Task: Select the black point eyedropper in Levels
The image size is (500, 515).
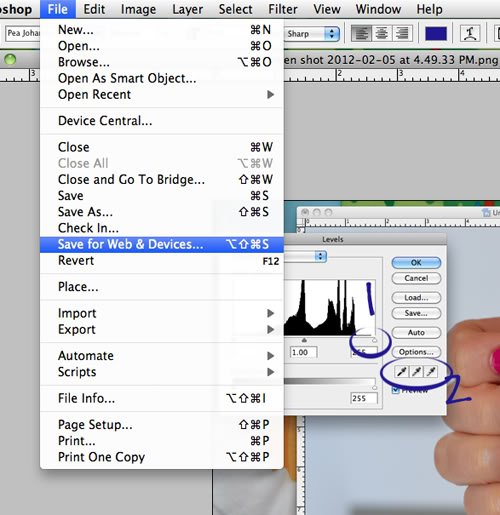Action: tap(402, 371)
